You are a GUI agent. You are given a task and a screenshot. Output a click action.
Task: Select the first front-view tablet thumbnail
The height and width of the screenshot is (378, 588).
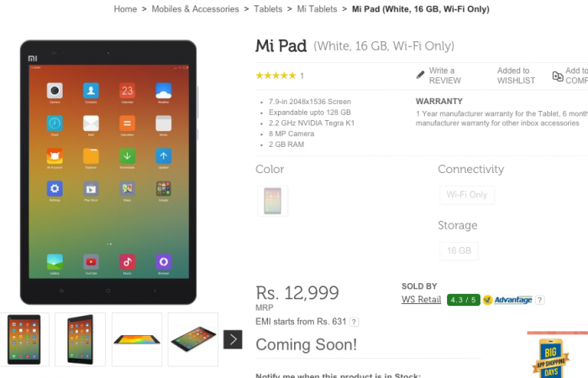point(24,339)
